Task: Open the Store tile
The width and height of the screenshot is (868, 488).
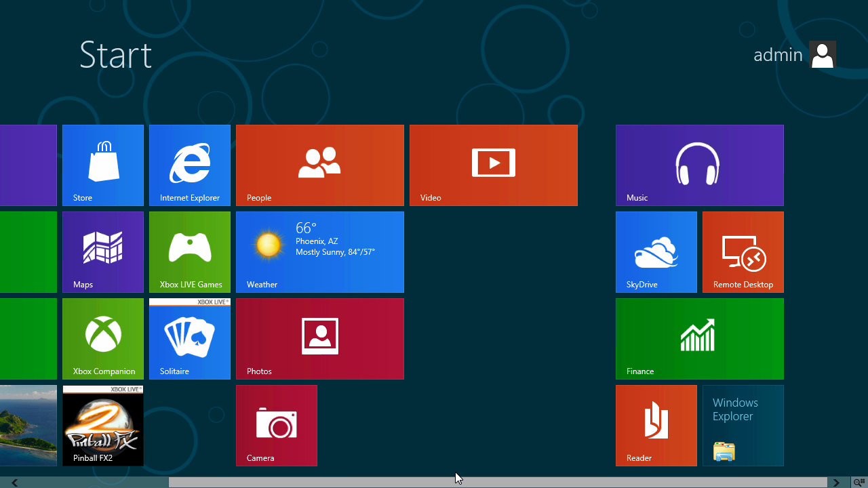Action: pyautogui.click(x=103, y=165)
